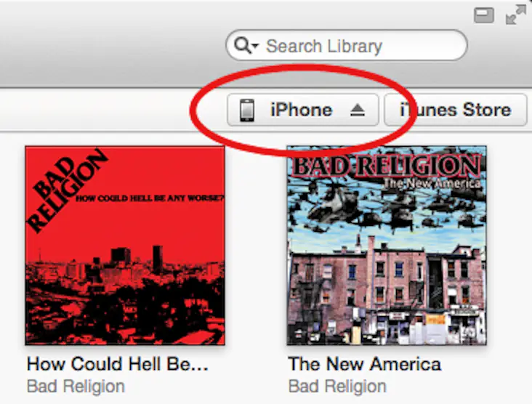Click the magnifying glass search icon
The image size is (532, 404).
(242, 45)
